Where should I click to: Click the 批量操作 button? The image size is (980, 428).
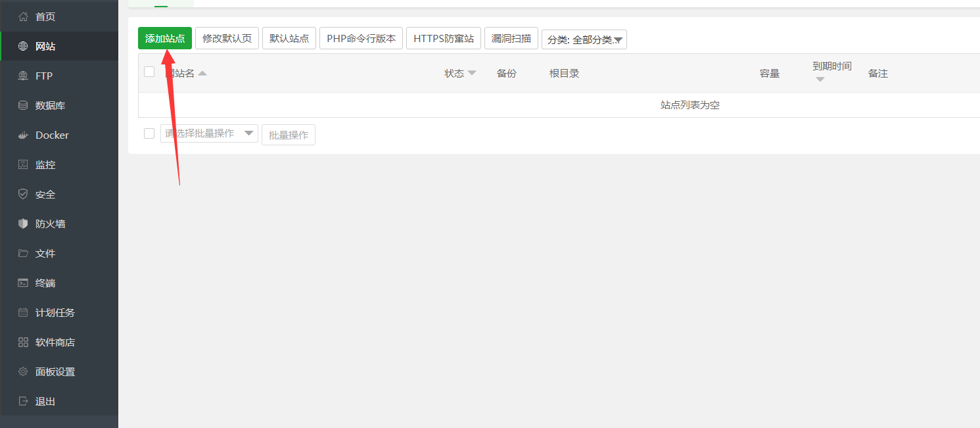click(x=289, y=135)
